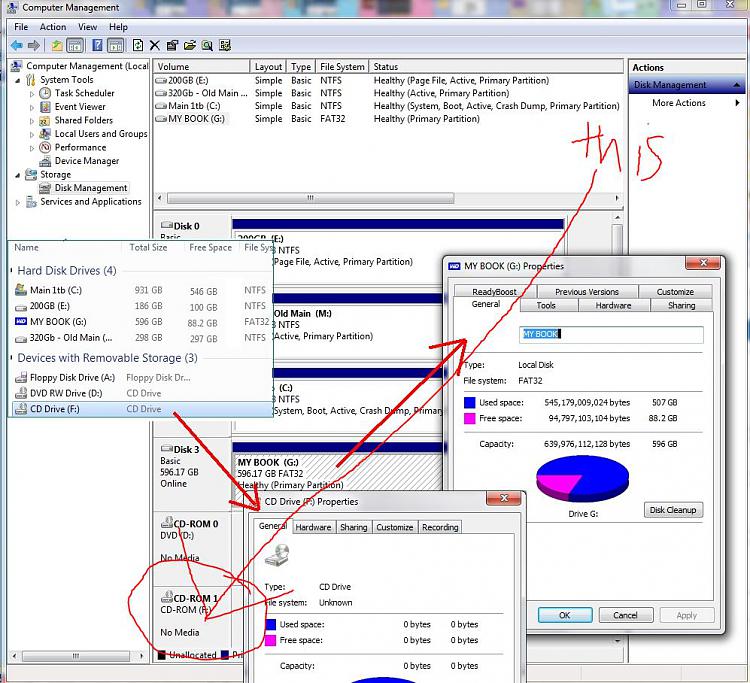Click the blue Used space swatch for MY BOOK

pos(470,403)
